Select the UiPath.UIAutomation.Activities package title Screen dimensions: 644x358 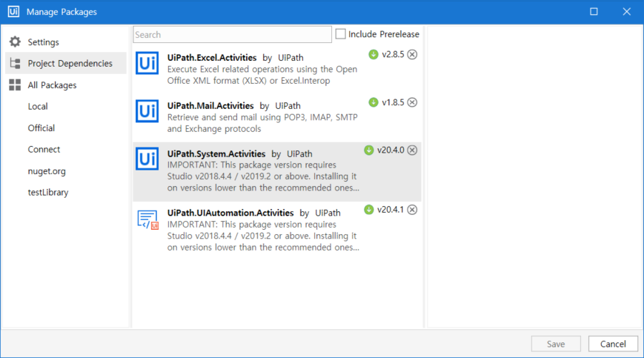point(230,213)
